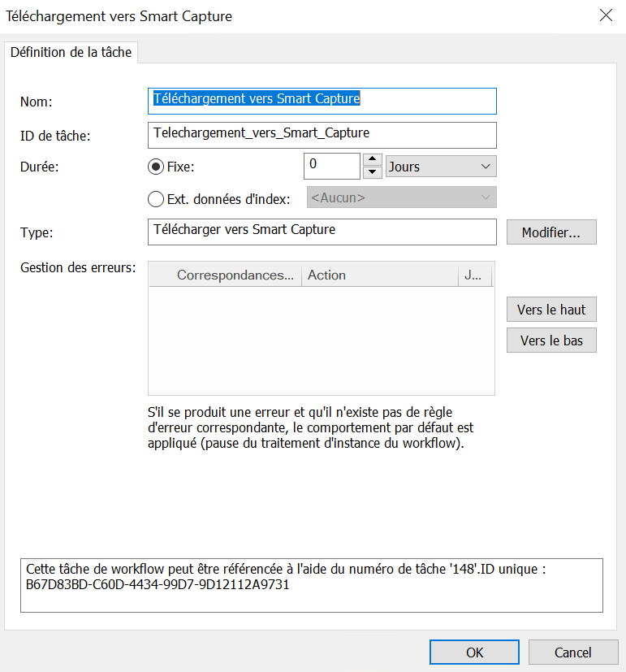Click the unique ID text B67D83BD-C60D-4434-99D7-9D12112A9731
This screenshot has height=672, width=626.
(158, 584)
